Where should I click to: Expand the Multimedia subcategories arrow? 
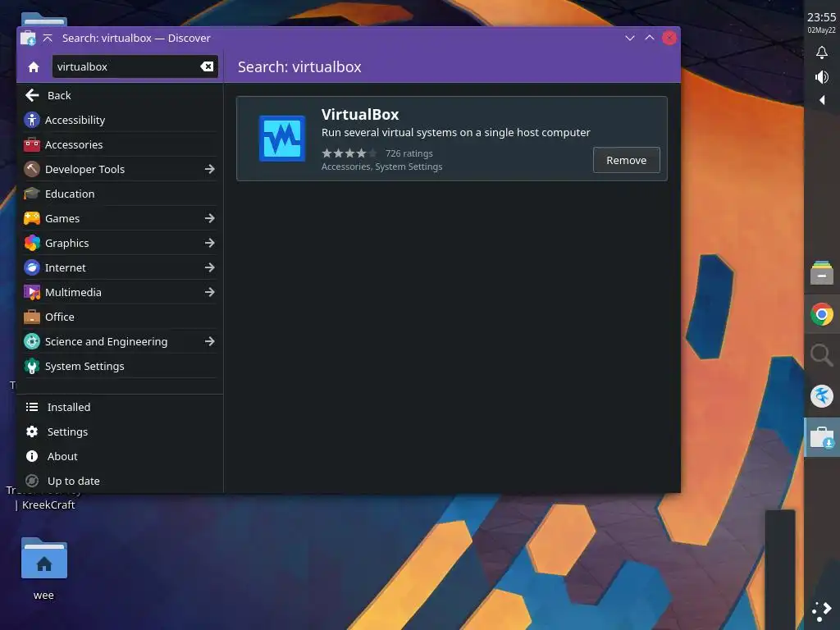pos(209,292)
